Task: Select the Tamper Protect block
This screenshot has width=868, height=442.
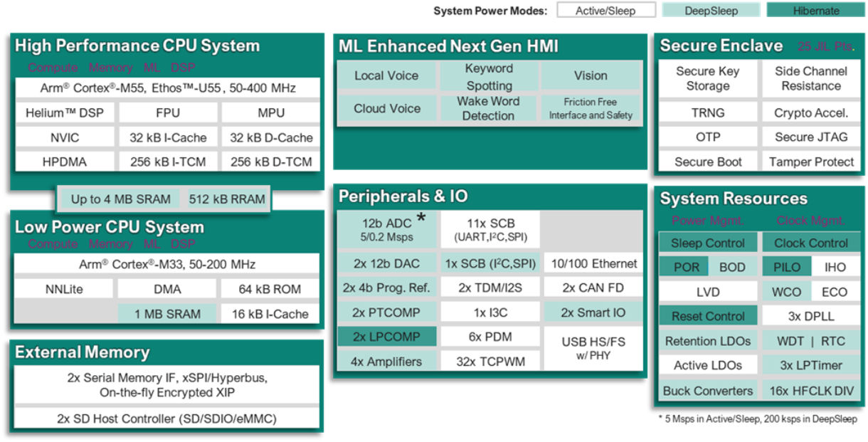Action: pos(811,162)
